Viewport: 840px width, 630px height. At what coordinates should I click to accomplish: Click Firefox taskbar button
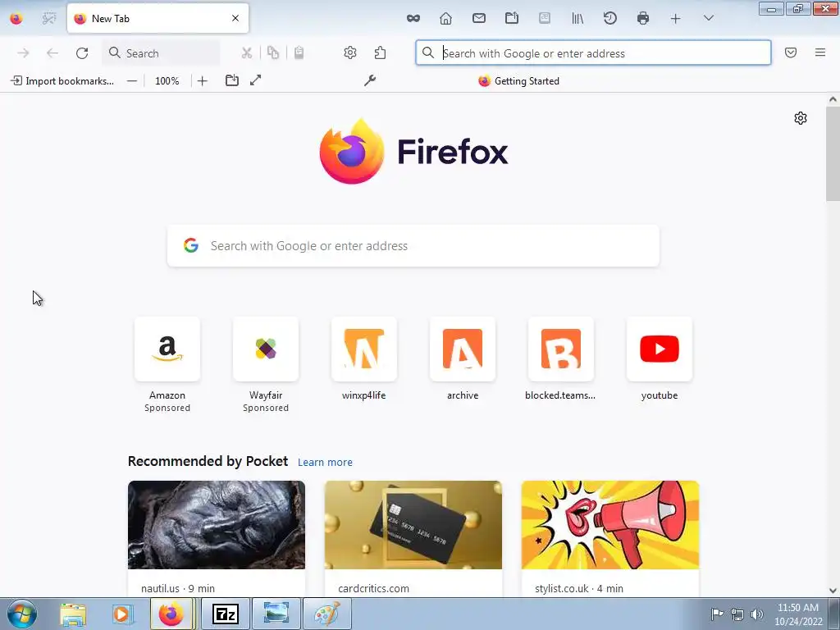click(171, 614)
